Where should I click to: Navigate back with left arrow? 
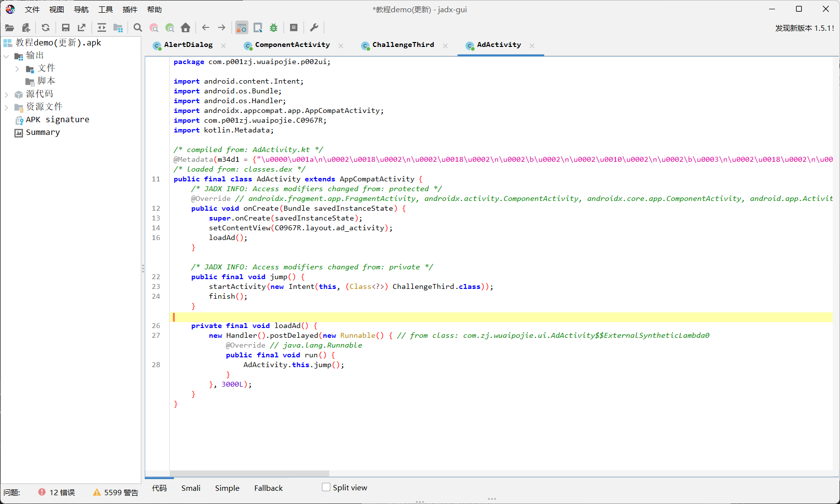pyautogui.click(x=206, y=28)
